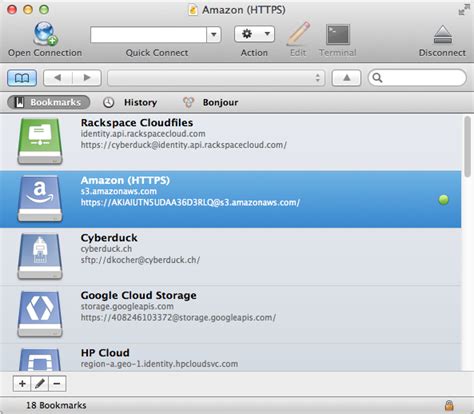474x414 pixels.
Task: Open the Action gear menu
Action: tap(254, 34)
